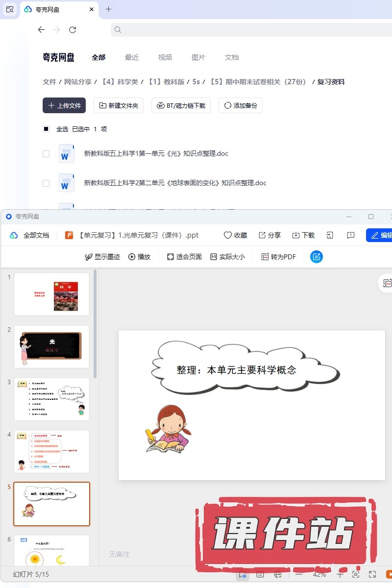
Task: Open the 视频 tab
Action: point(165,57)
